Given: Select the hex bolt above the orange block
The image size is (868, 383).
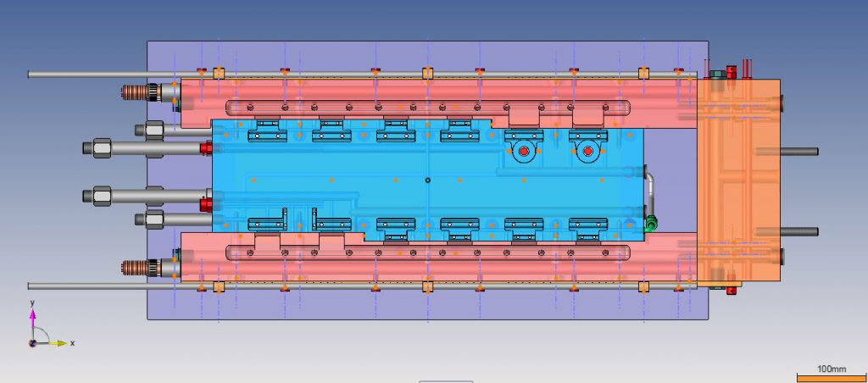Looking at the screenshot, I should pos(717,74).
